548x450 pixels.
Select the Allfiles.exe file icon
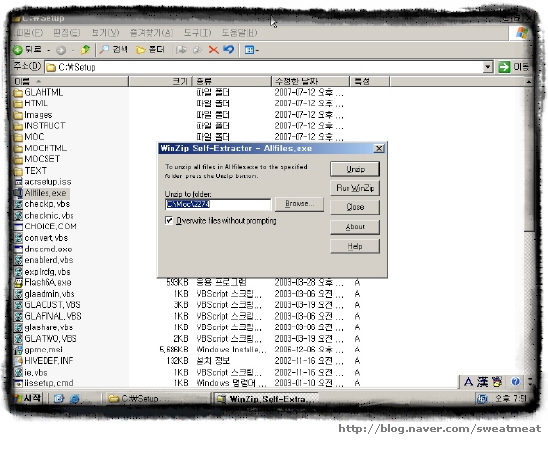pyautogui.click(x=18, y=193)
